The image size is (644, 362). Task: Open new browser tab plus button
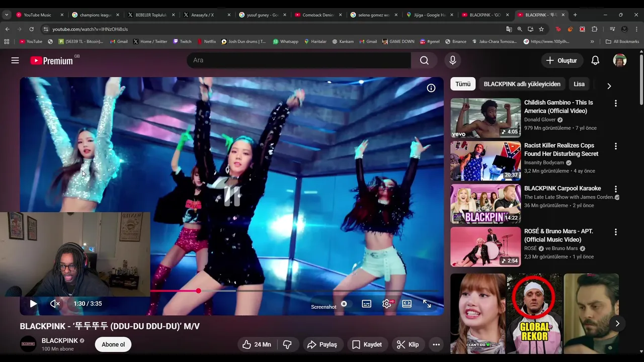tap(575, 15)
